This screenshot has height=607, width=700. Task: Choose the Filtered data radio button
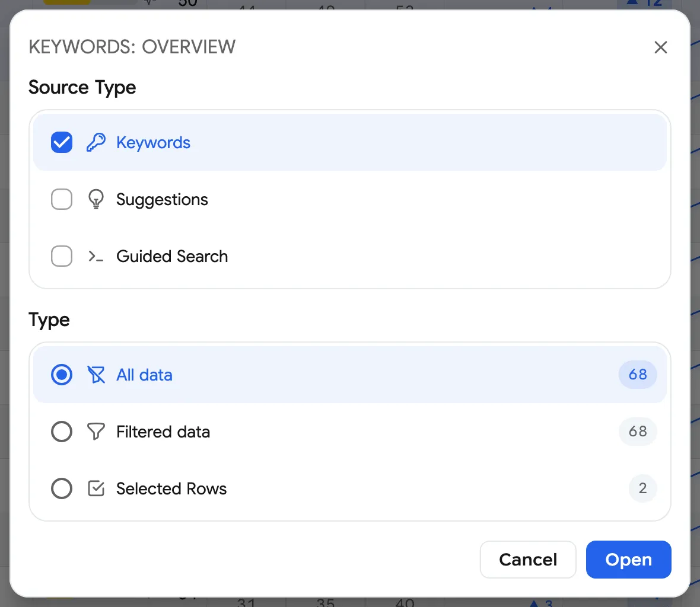[x=62, y=432]
